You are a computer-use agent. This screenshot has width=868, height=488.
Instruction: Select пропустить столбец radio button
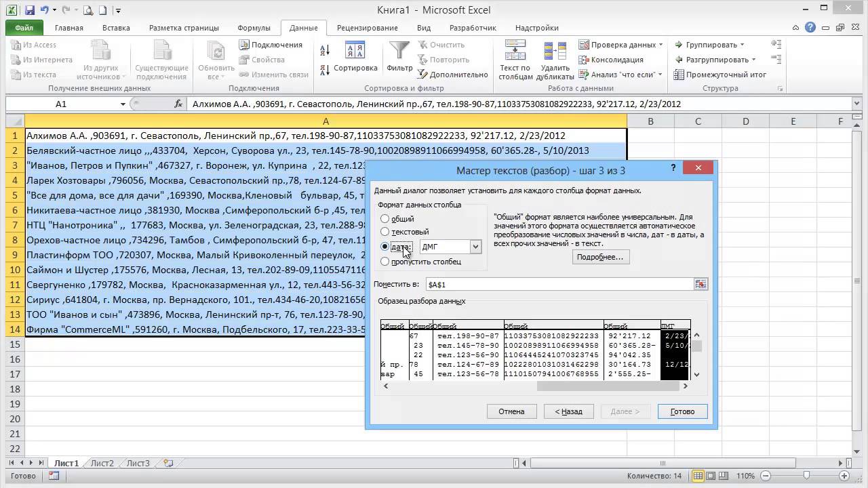pos(385,261)
